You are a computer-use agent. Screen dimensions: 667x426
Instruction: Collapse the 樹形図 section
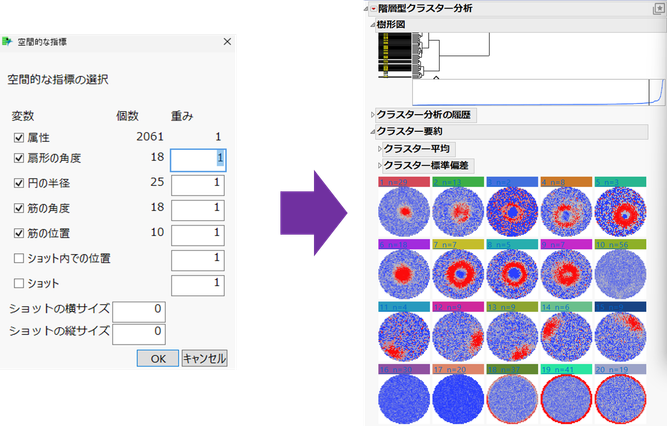(373, 25)
